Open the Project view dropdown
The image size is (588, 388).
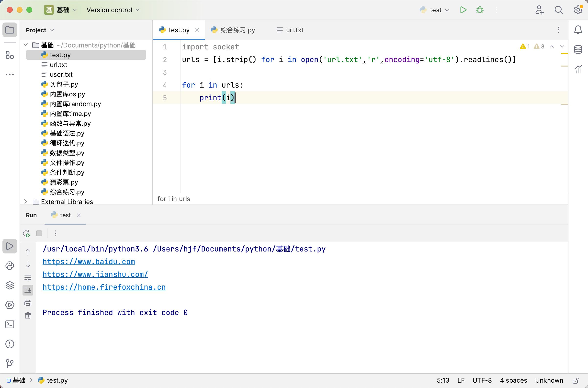tap(40, 30)
